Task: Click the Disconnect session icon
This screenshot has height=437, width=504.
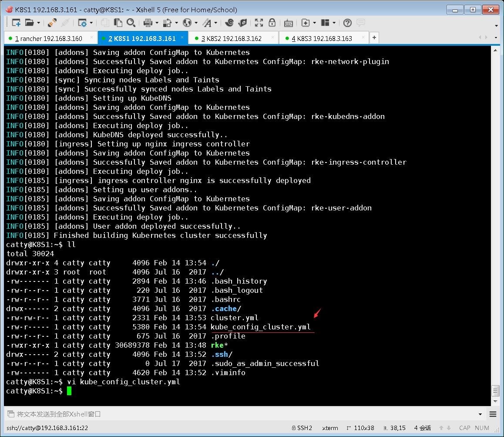Action: pos(52,23)
